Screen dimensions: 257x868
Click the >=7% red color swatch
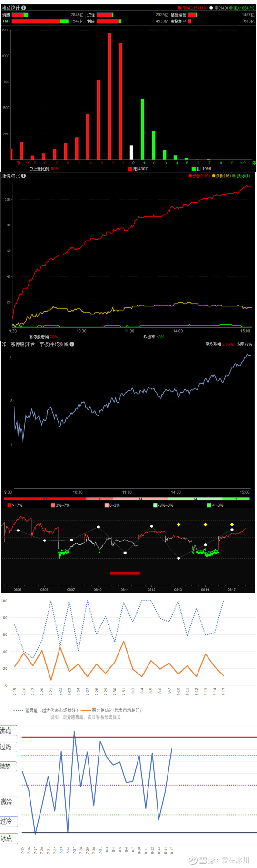pos(9,505)
